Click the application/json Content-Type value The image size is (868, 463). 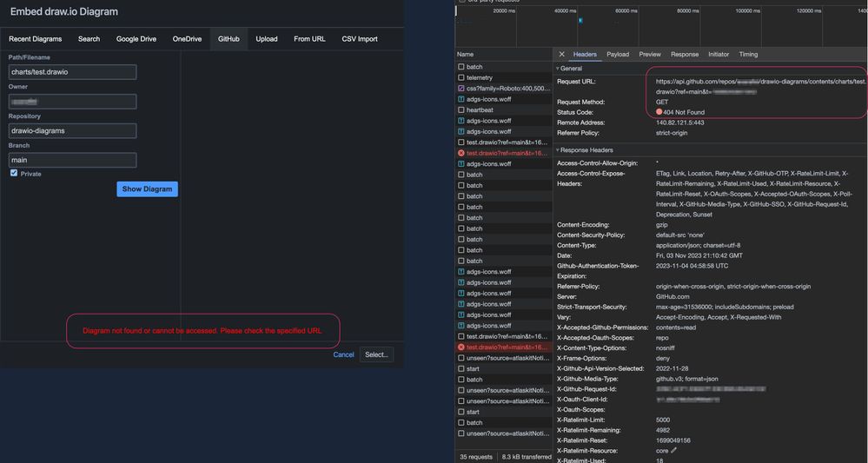tap(698, 246)
